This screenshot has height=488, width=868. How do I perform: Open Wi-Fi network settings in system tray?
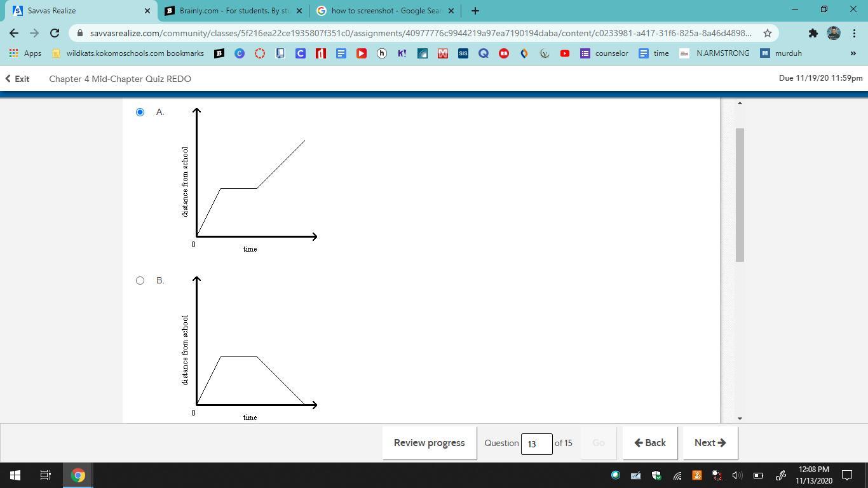click(x=677, y=475)
